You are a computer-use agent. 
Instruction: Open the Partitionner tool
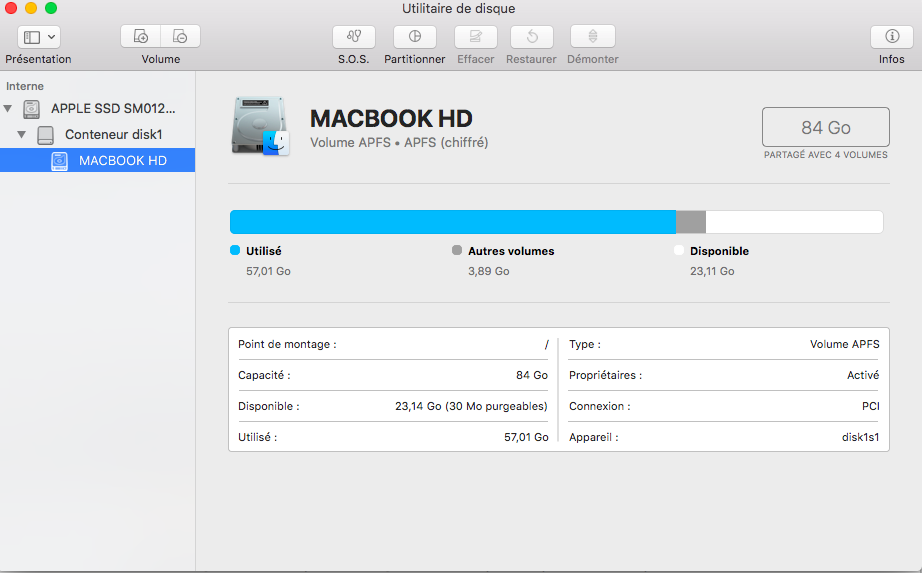pyautogui.click(x=415, y=36)
